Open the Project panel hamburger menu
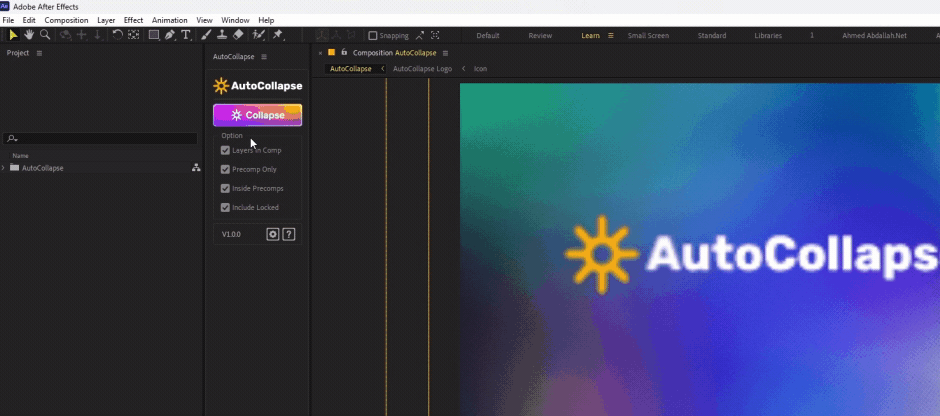 [x=40, y=53]
